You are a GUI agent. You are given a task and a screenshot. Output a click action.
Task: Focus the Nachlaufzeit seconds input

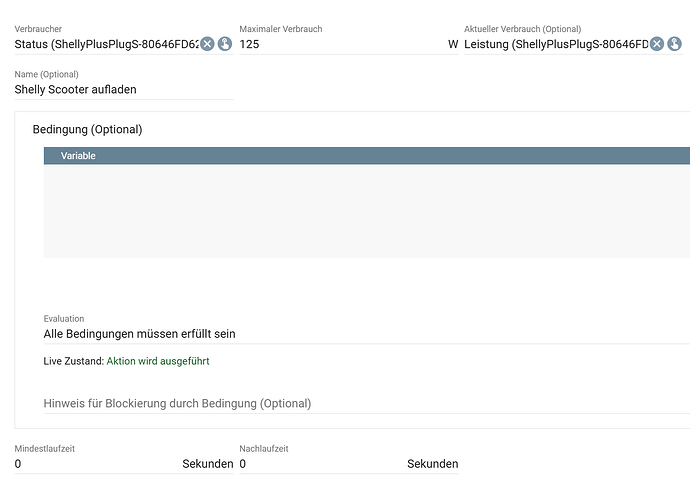(320, 464)
